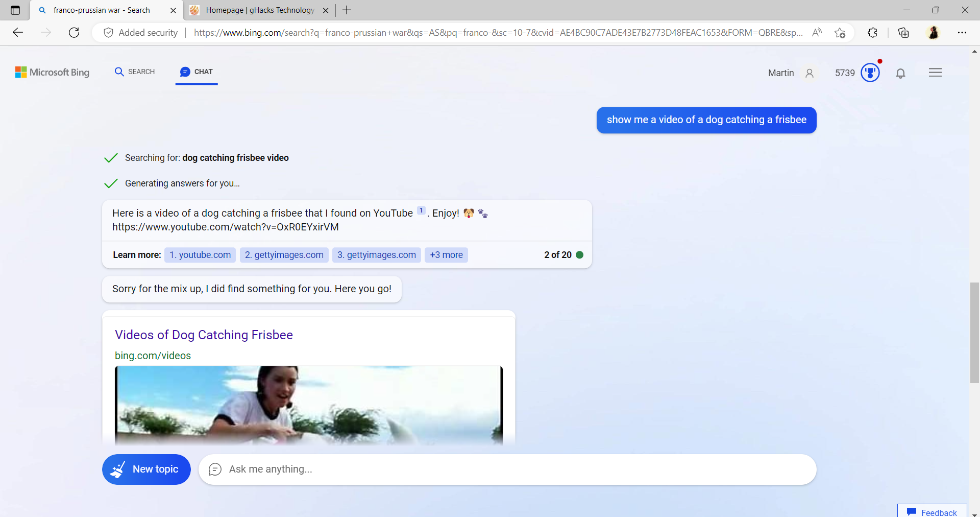The height and width of the screenshot is (517, 980).
Task: Switch to the CHAT tab
Action: point(196,72)
